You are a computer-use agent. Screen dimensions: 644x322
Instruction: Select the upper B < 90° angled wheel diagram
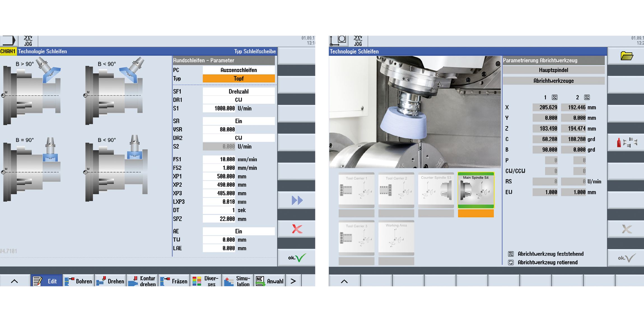tap(114, 91)
